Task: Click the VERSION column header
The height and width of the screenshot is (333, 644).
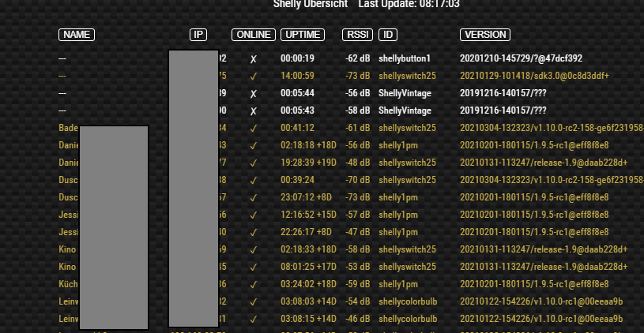Action: pyautogui.click(x=485, y=35)
